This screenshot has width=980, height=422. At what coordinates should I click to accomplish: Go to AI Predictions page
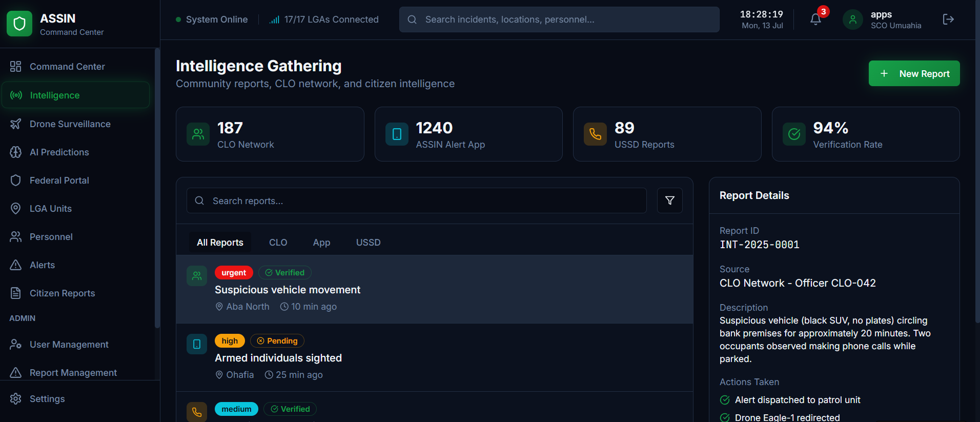coord(76,152)
